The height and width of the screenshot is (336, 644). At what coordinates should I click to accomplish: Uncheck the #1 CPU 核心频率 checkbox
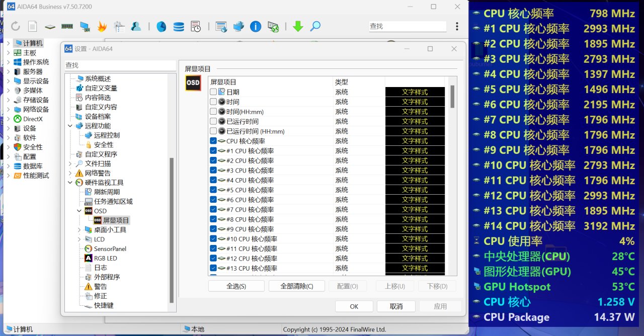(213, 151)
